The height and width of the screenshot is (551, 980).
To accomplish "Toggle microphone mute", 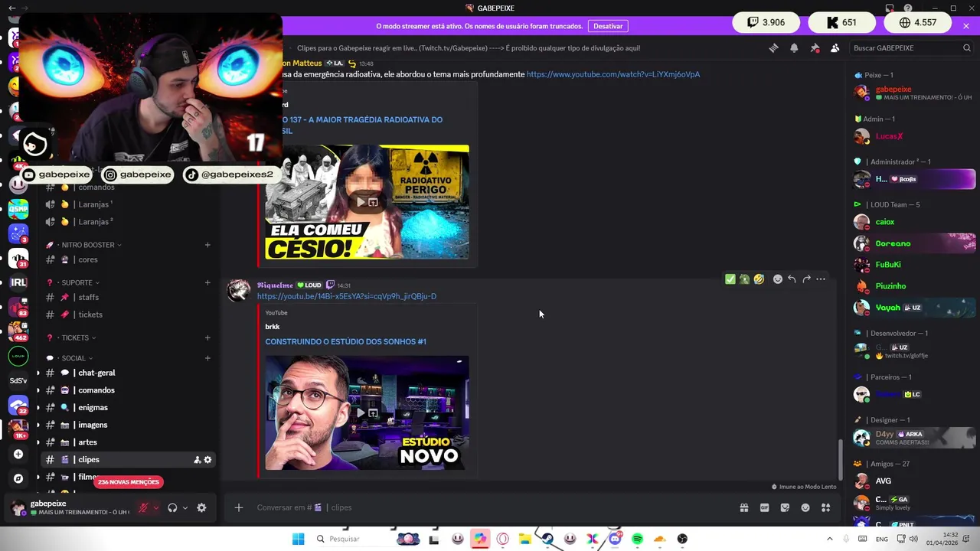I will (x=142, y=507).
